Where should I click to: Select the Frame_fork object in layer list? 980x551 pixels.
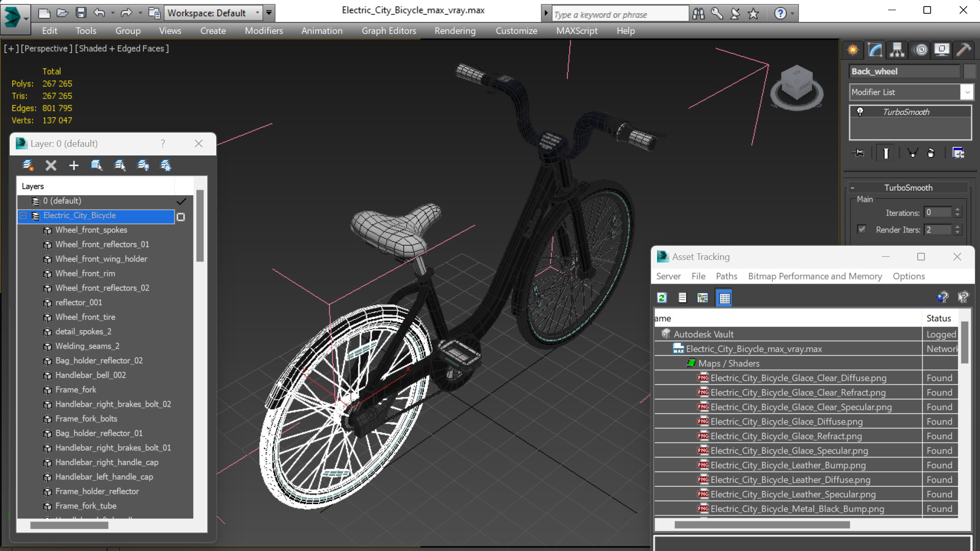tap(76, 389)
